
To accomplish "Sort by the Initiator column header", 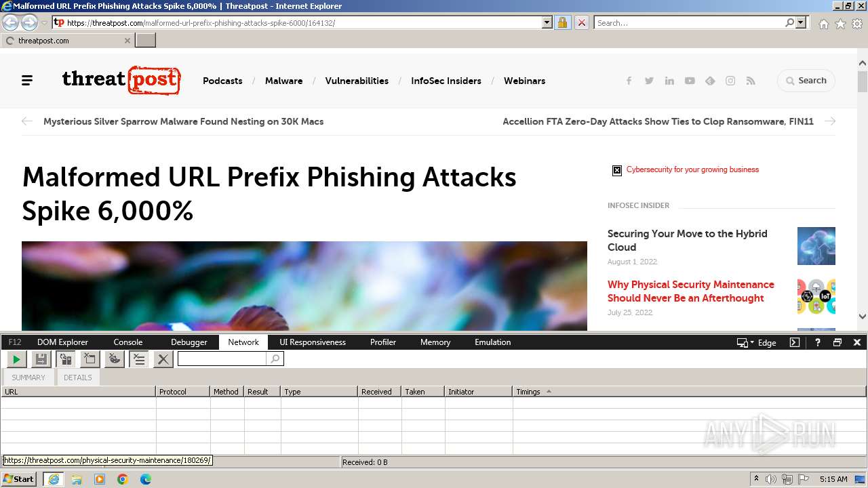I will coord(479,392).
